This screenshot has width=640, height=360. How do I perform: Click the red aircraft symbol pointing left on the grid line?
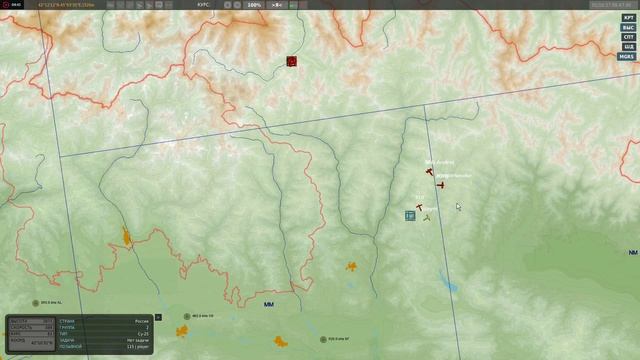440,185
